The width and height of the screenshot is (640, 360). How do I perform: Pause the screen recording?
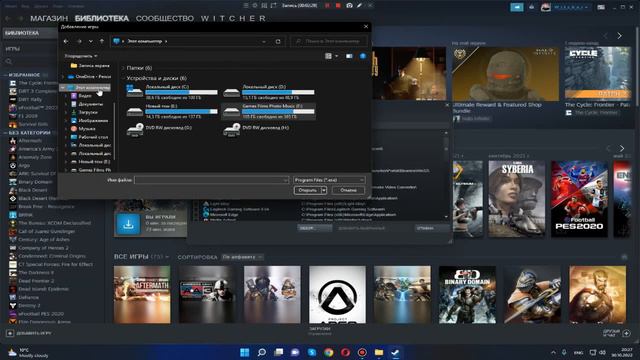(x=327, y=6)
